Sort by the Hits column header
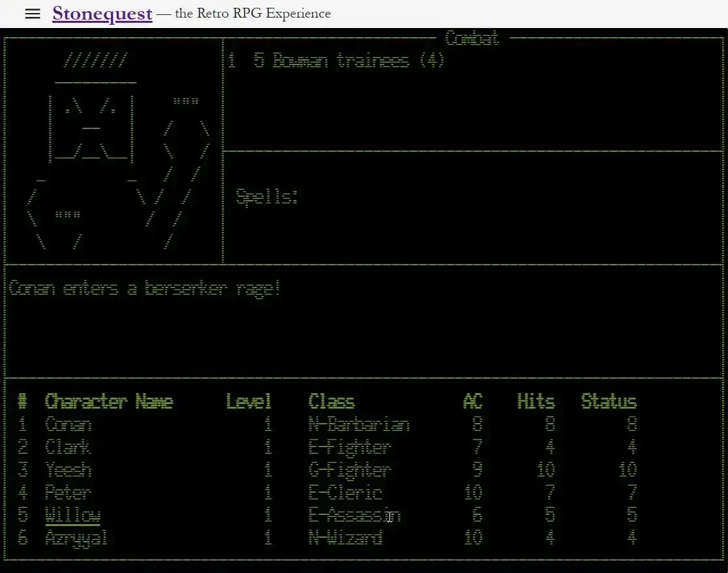 pos(535,402)
